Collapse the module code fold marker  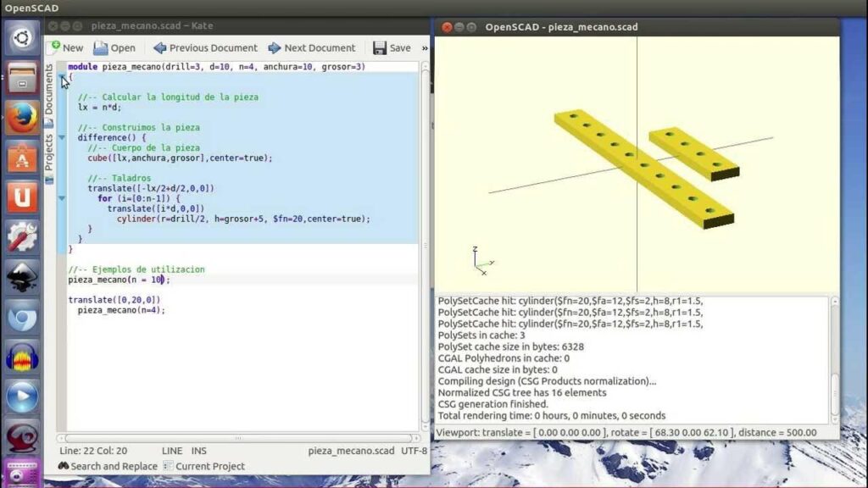pos(61,77)
